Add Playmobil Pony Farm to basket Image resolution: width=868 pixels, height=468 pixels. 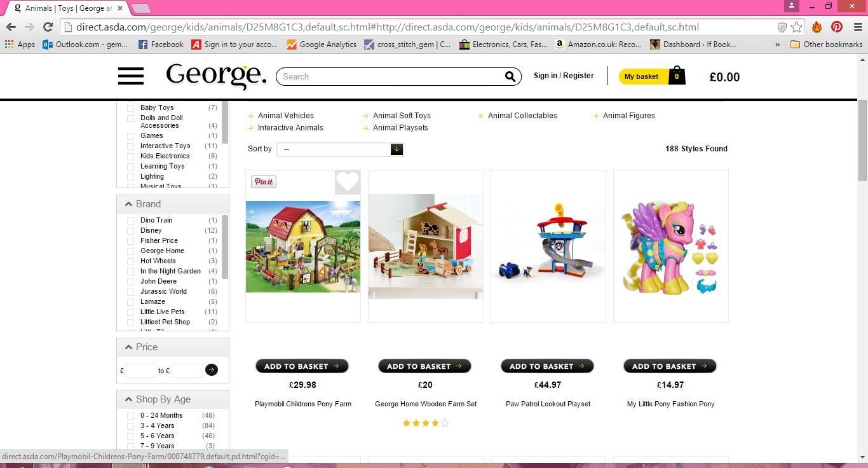(302, 366)
